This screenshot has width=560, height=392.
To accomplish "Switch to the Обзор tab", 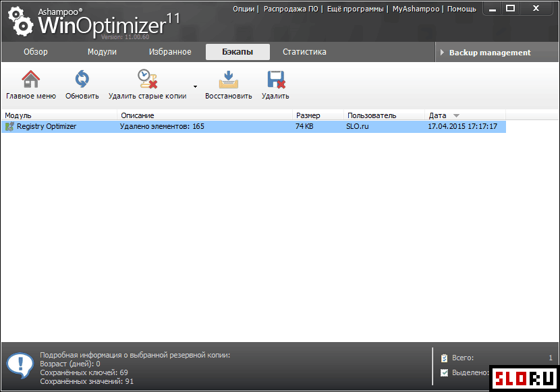I will click(x=35, y=52).
